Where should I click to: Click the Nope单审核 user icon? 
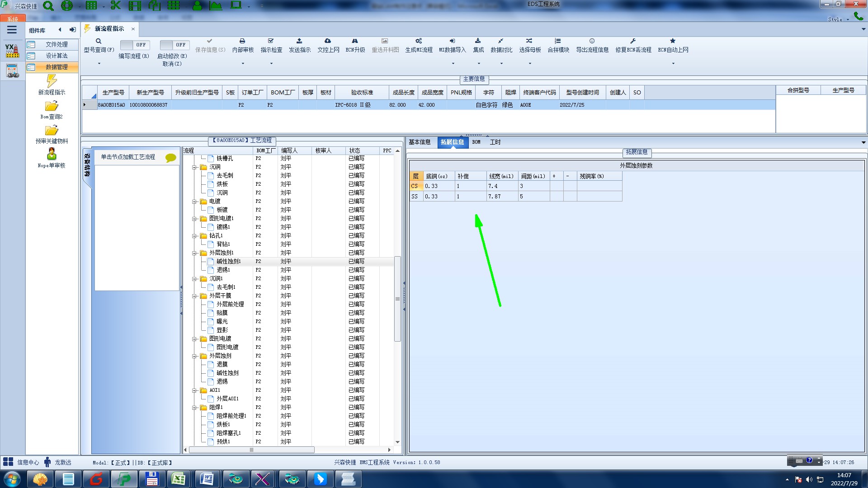tap(52, 155)
